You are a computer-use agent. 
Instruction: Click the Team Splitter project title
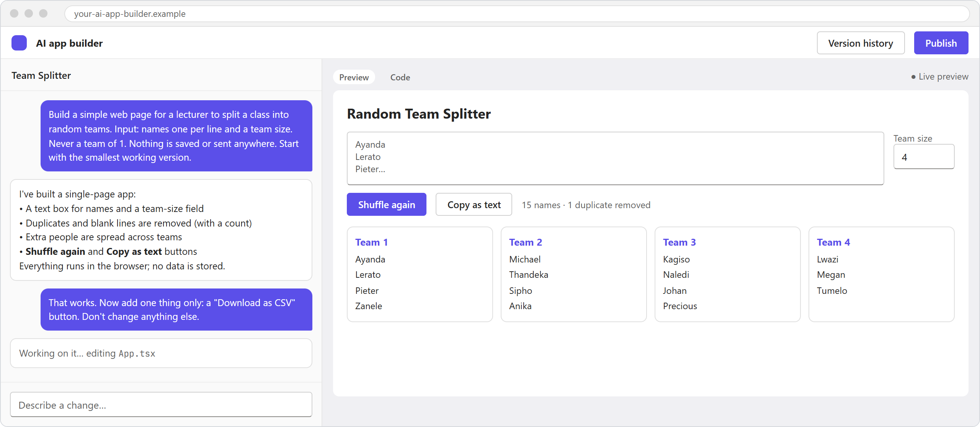click(x=41, y=75)
